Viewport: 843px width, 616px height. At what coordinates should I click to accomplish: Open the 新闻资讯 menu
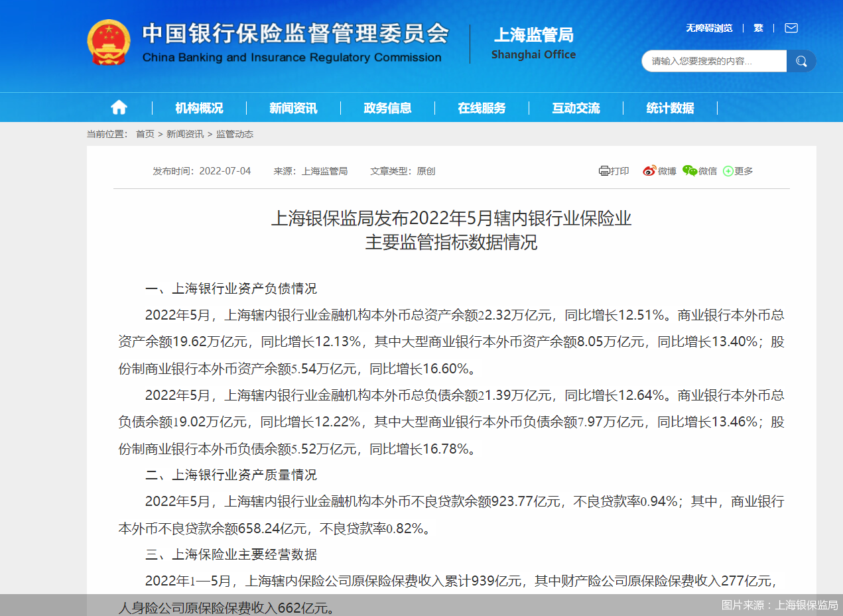tap(293, 107)
